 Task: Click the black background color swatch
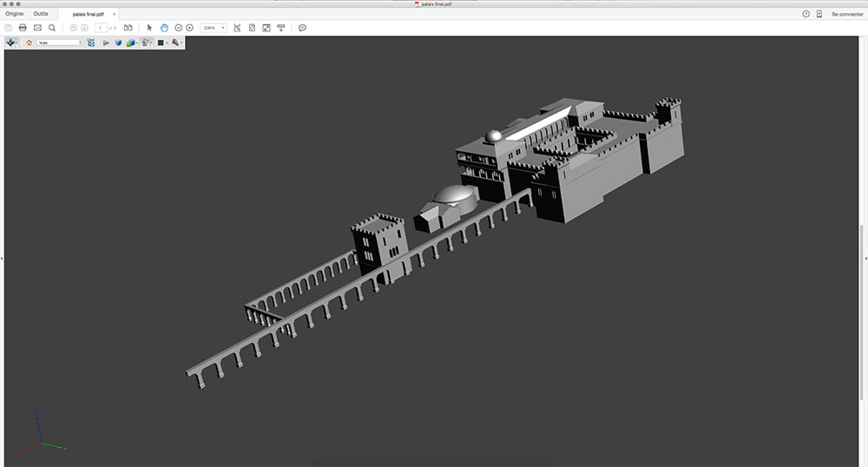[161, 42]
